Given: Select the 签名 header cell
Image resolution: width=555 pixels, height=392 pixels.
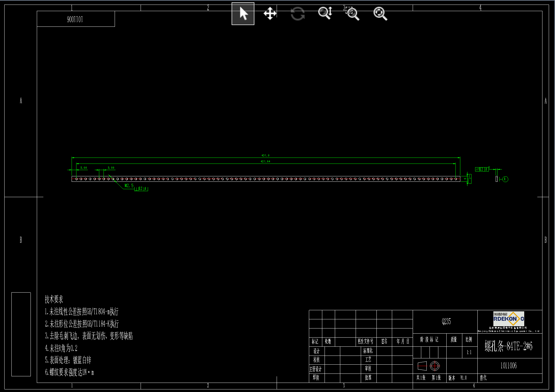Looking at the screenshot, I should pyautogui.click(x=384, y=341).
